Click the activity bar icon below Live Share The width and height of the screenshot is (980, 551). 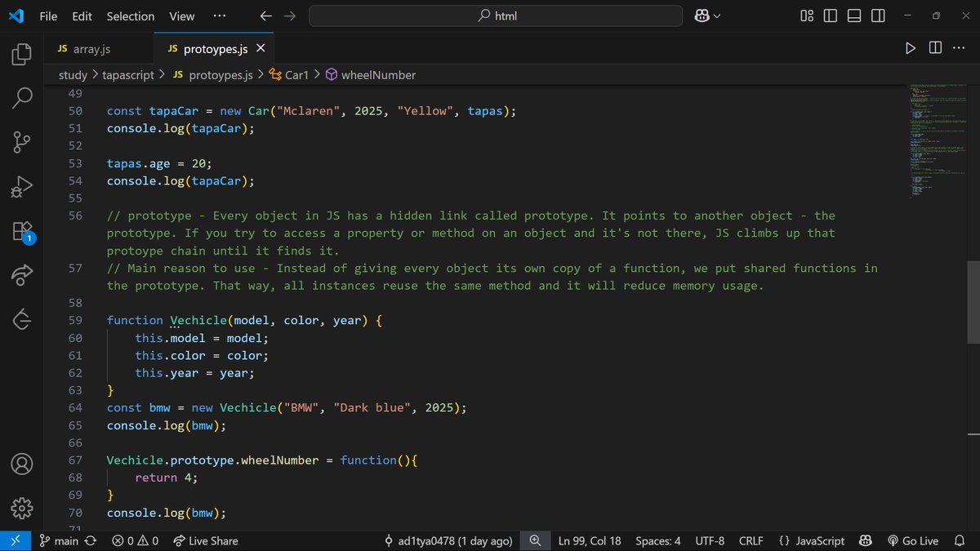22,319
